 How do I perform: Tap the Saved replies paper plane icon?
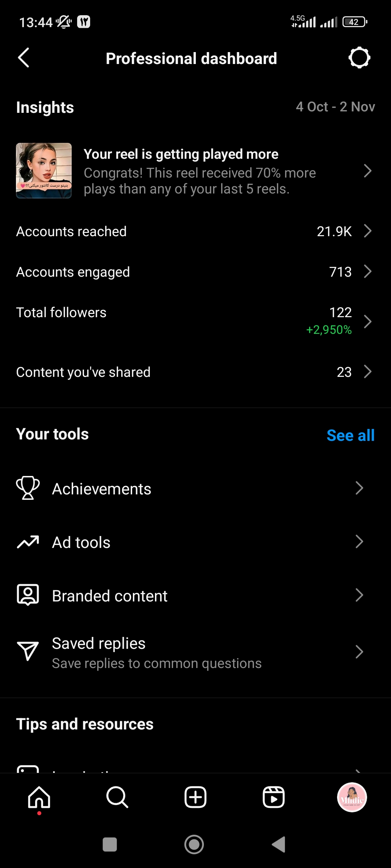coord(28,651)
